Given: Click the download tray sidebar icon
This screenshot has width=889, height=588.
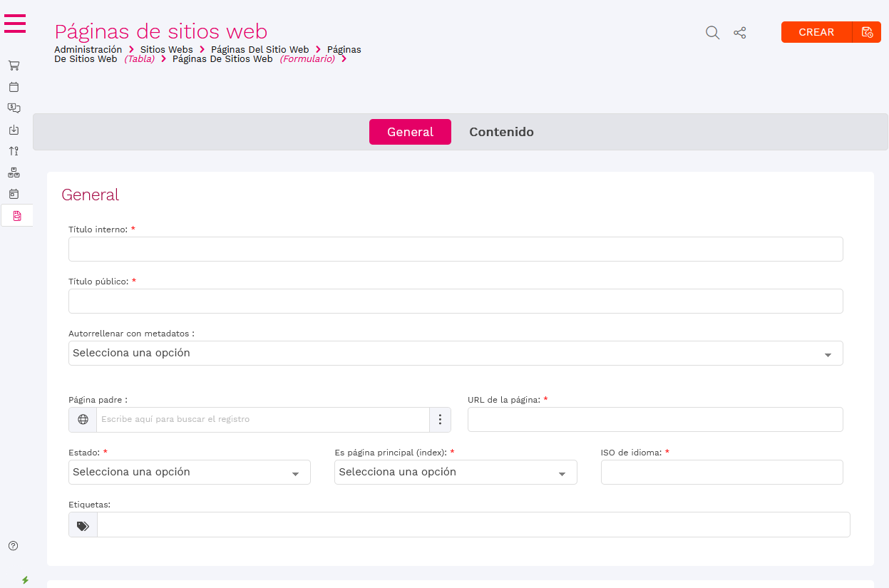Looking at the screenshot, I should pos(14,130).
